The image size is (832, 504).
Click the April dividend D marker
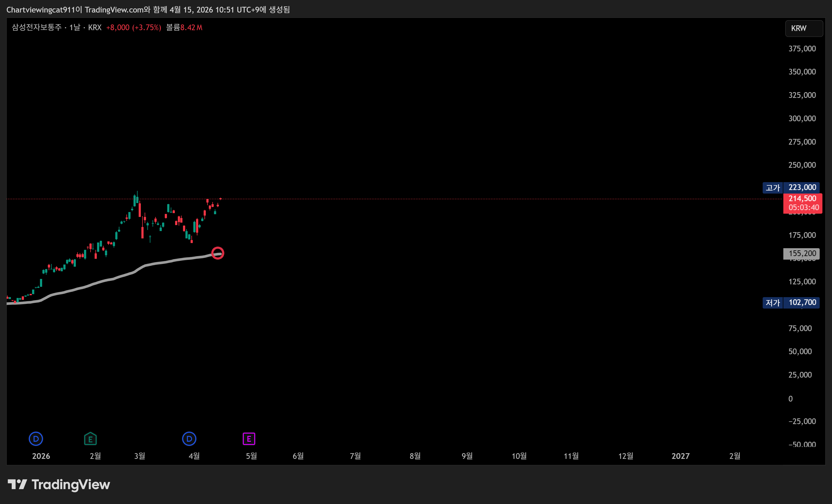[189, 438]
